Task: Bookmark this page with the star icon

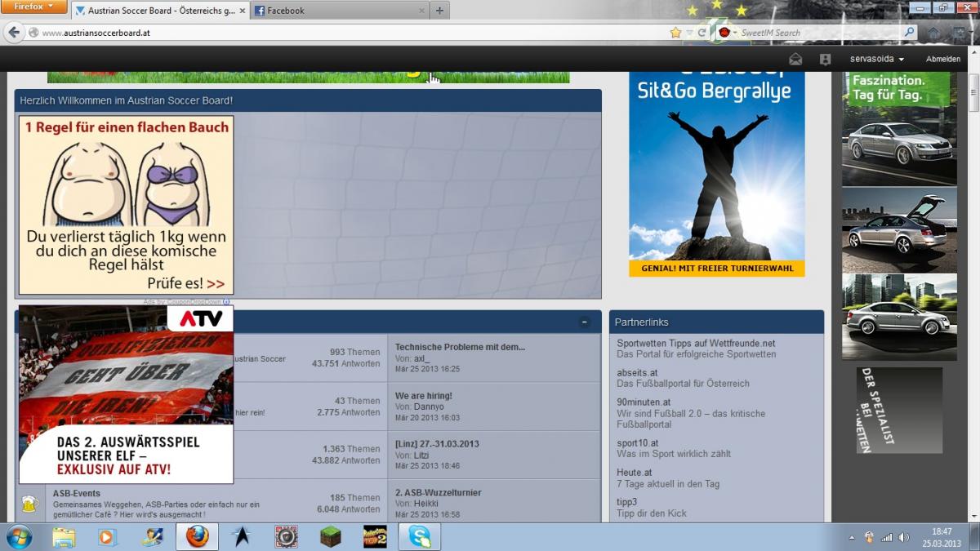Action: point(675,33)
